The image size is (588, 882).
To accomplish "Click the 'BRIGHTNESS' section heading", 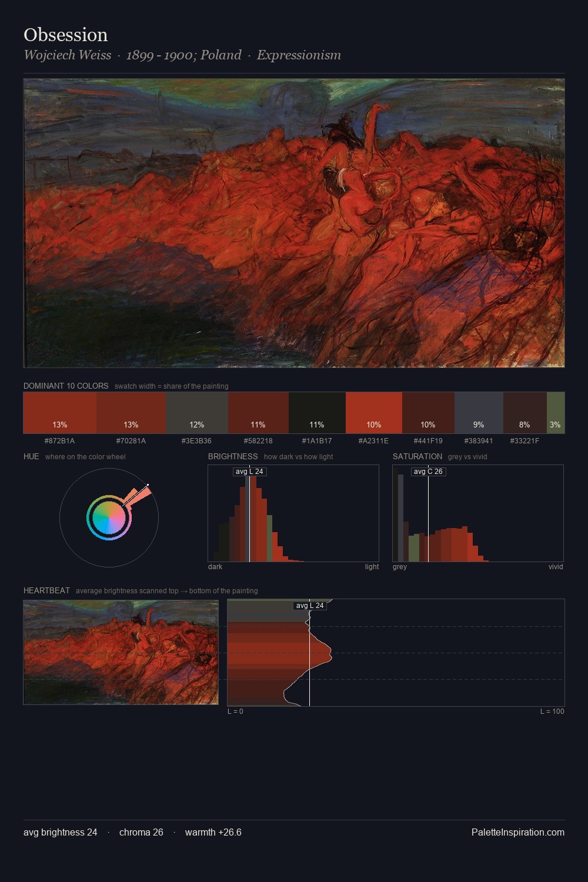I will click(233, 456).
